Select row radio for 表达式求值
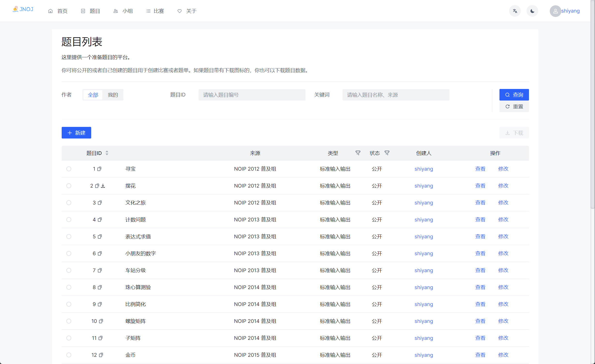The width and height of the screenshot is (595, 364). click(69, 236)
